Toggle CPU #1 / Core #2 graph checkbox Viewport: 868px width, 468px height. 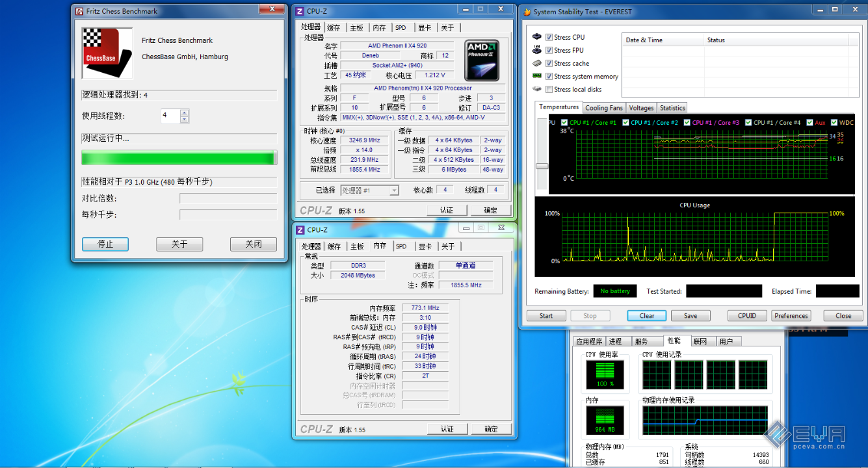626,122
